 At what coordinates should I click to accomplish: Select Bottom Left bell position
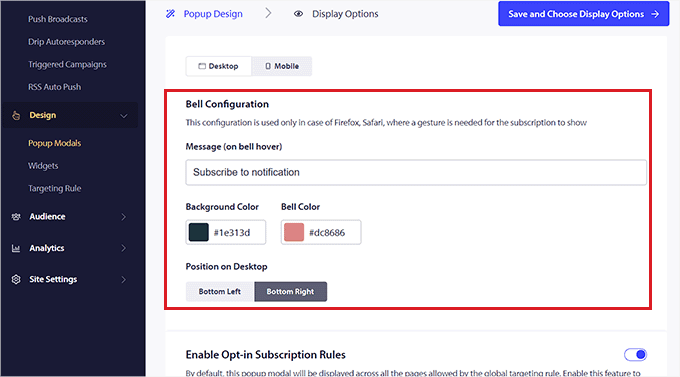219,292
